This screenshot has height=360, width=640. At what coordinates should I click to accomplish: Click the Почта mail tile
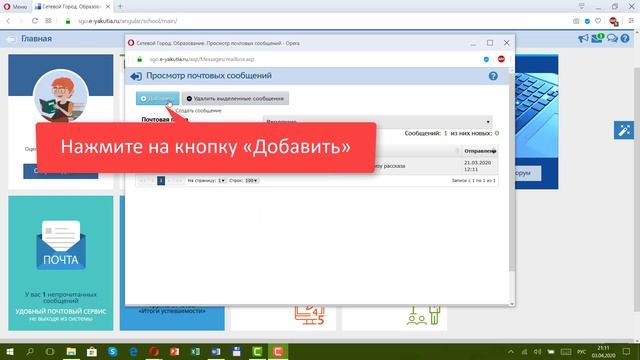point(61,263)
